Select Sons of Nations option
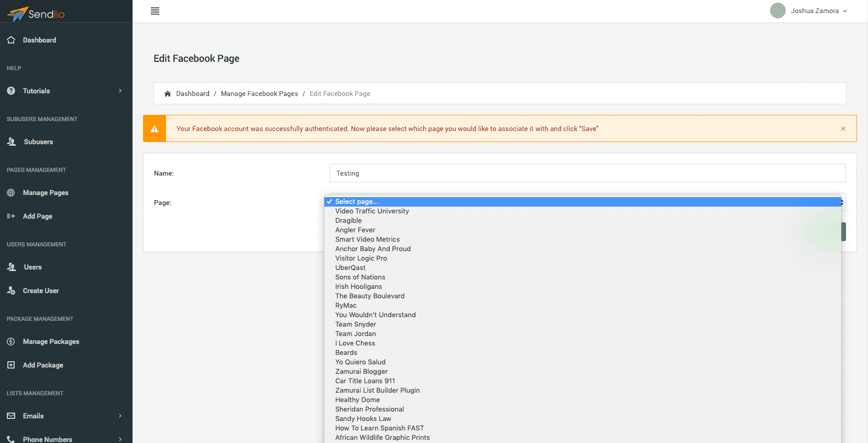868x443 pixels. click(x=583, y=277)
